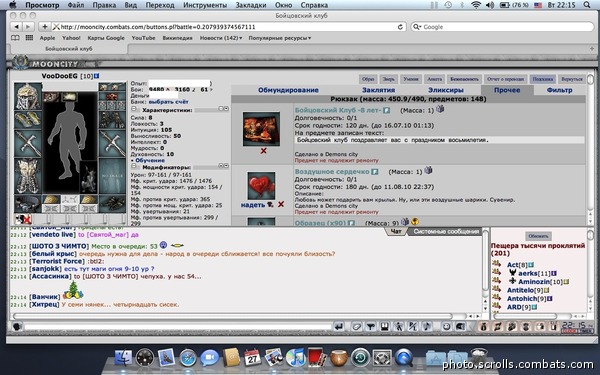This screenshot has height=375, width=600.
Task: Open iTunes from the Dock
Action: [x=295, y=358]
